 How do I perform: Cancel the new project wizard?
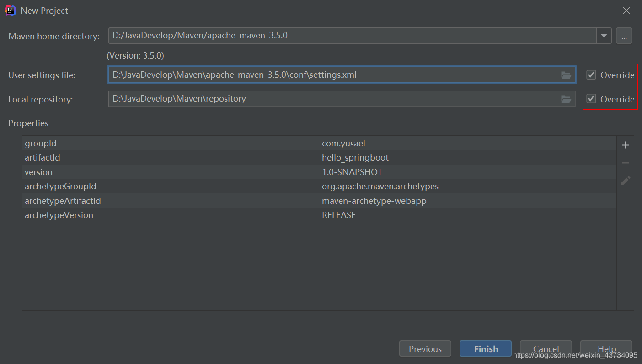(x=546, y=349)
